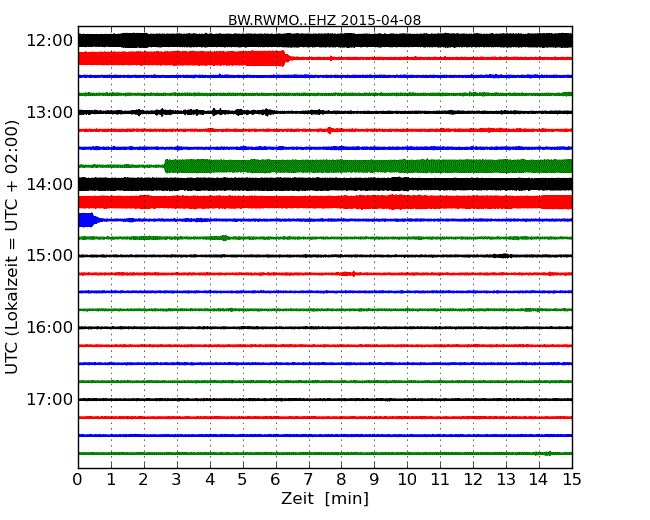Click the 16:00 time label
The image size is (650, 520).
(x=50, y=328)
